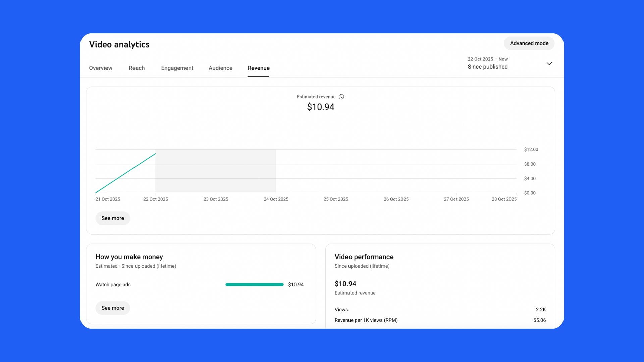Click See more under revenue chart
Screen dimensions: 644x362
pyautogui.click(x=113, y=218)
